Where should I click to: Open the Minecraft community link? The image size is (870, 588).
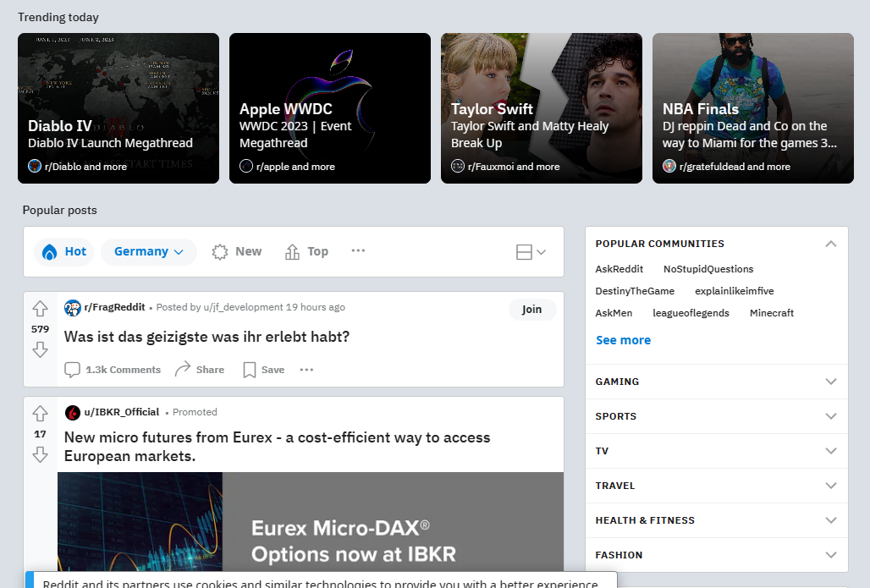click(x=772, y=313)
